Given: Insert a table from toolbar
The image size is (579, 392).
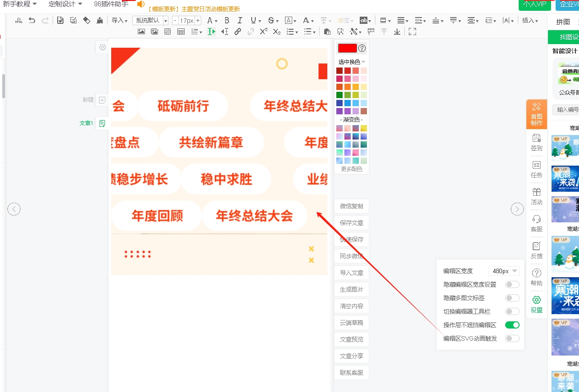Looking at the screenshot, I should coord(181,32).
